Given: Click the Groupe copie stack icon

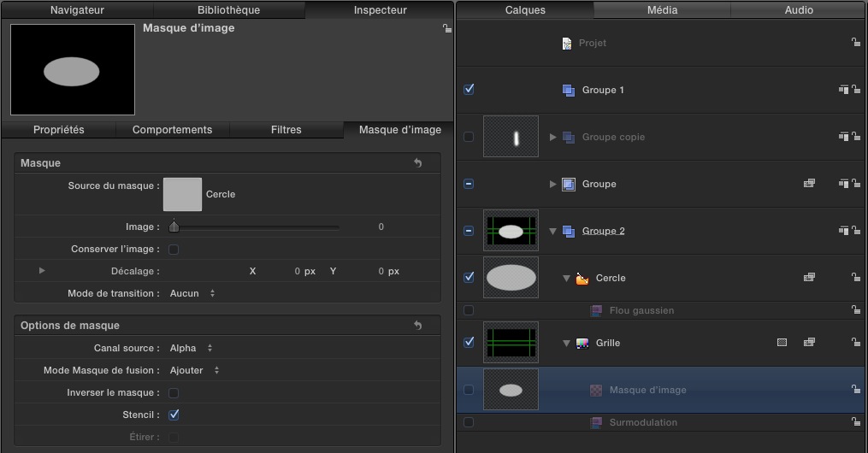Looking at the screenshot, I should pos(844,136).
